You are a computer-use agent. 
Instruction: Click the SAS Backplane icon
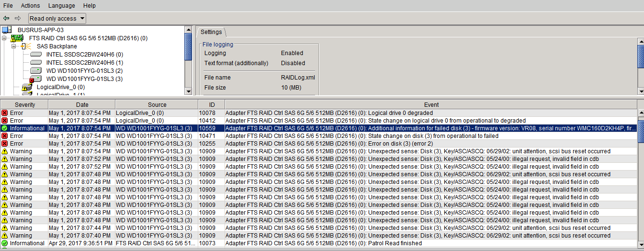point(27,46)
